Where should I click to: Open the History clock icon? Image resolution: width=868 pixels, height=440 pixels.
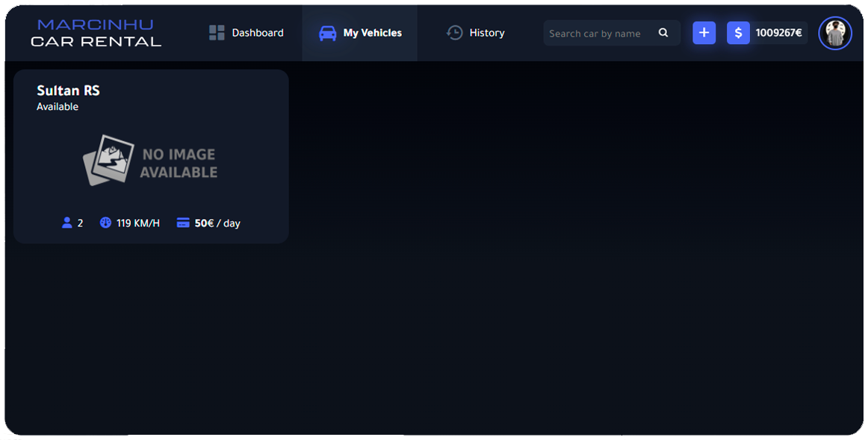coord(454,33)
